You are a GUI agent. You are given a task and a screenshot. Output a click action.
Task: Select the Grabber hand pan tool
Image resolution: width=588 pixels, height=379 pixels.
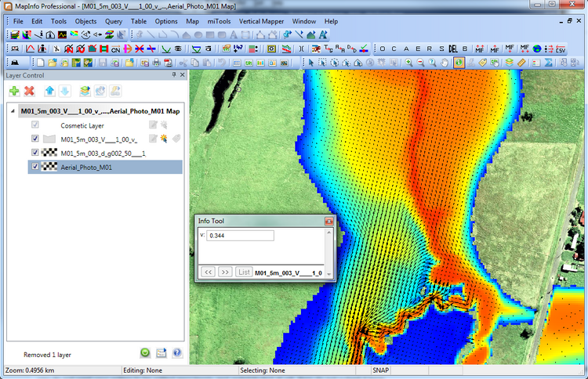(445, 62)
